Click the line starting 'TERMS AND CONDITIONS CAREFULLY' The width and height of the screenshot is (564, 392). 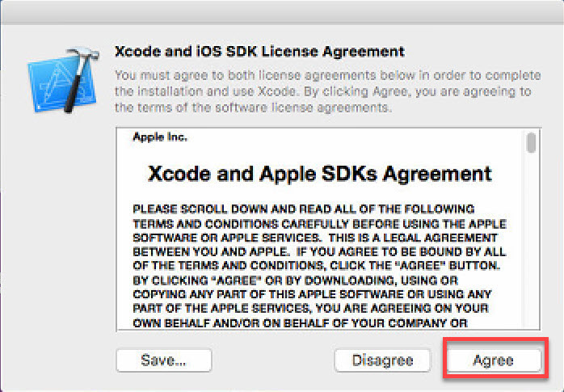point(319,224)
